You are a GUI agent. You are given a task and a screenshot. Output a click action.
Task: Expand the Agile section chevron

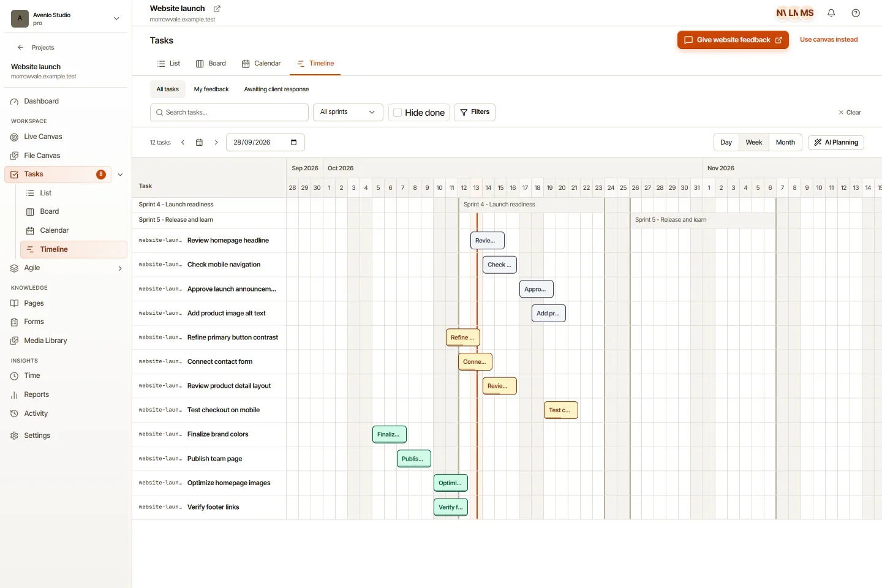point(120,268)
